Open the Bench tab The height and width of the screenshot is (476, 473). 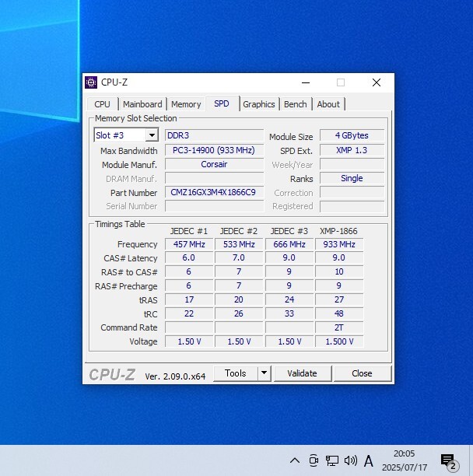pyautogui.click(x=296, y=104)
